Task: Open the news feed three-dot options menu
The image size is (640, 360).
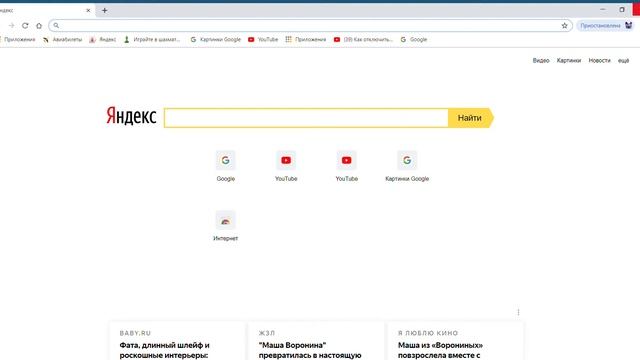Action: 518,312
